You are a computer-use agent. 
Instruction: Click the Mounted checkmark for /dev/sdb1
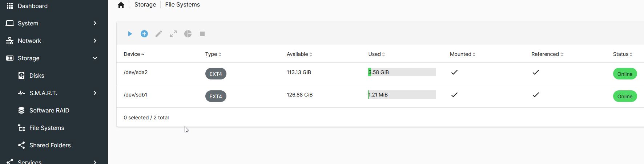pos(454,95)
